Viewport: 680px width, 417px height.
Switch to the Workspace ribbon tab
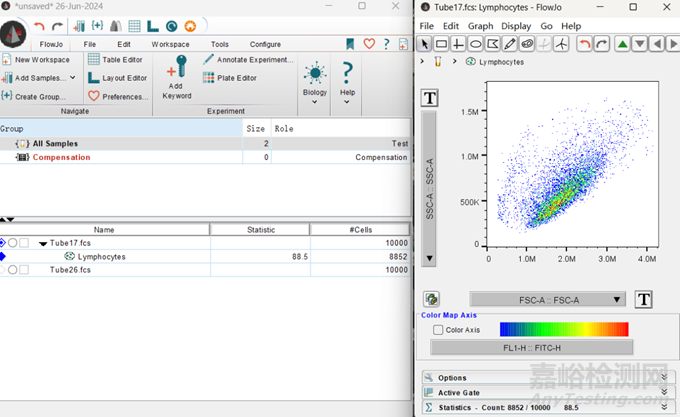(170, 44)
